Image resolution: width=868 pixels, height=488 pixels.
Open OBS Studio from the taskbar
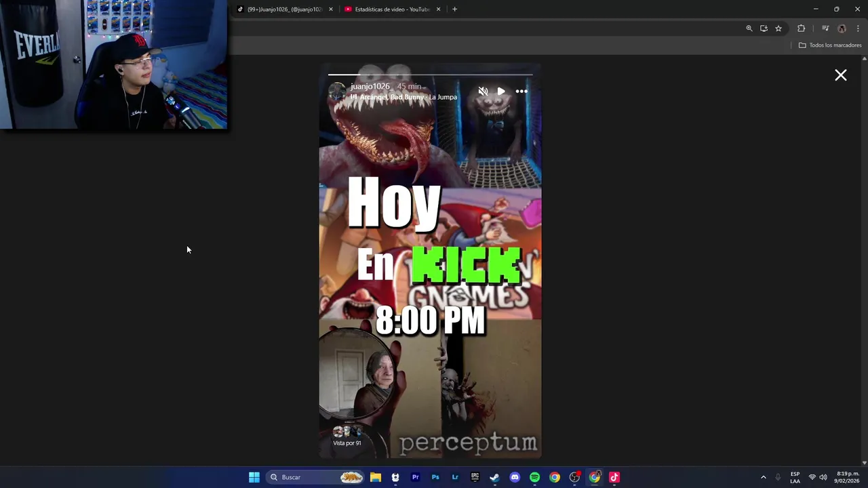574,477
